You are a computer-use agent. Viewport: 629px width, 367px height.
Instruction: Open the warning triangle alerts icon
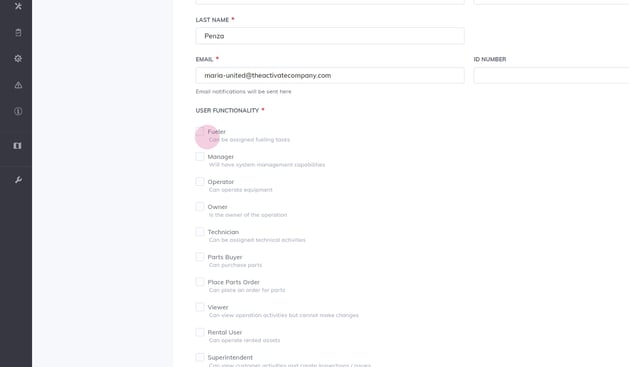18,85
